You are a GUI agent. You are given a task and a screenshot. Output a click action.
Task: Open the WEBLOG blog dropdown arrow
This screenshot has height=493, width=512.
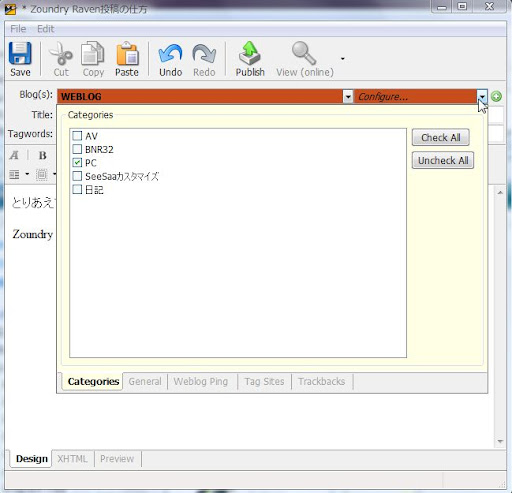tap(348, 97)
